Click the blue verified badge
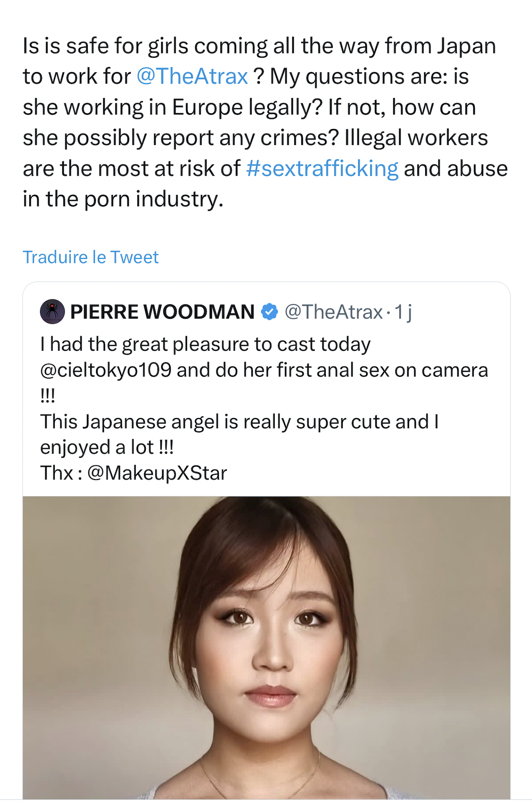The width and height of the screenshot is (532, 807). click(270, 312)
